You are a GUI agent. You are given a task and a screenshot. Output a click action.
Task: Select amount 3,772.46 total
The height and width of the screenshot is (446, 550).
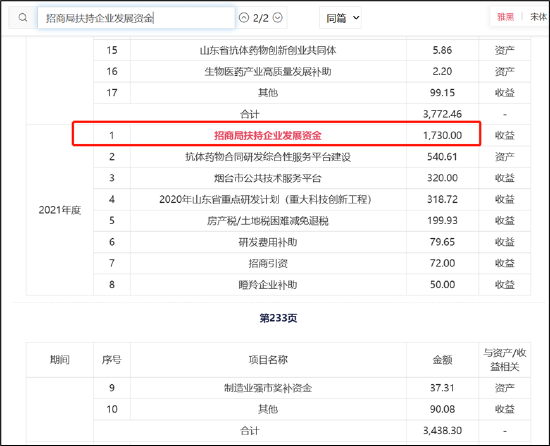point(442,114)
